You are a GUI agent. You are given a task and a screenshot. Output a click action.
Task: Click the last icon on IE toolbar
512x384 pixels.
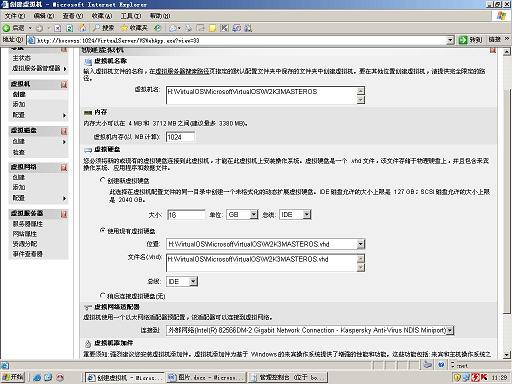[x=248, y=28]
